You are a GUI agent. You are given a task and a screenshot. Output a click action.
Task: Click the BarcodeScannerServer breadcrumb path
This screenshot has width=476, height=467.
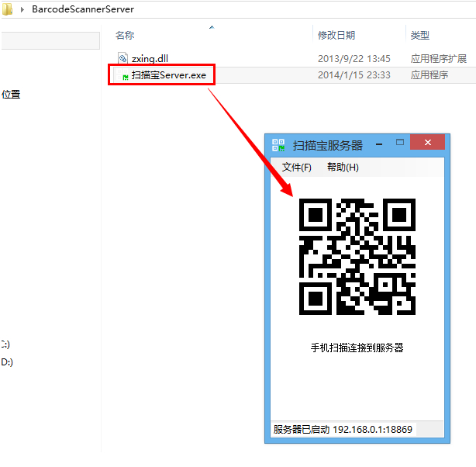coord(83,9)
